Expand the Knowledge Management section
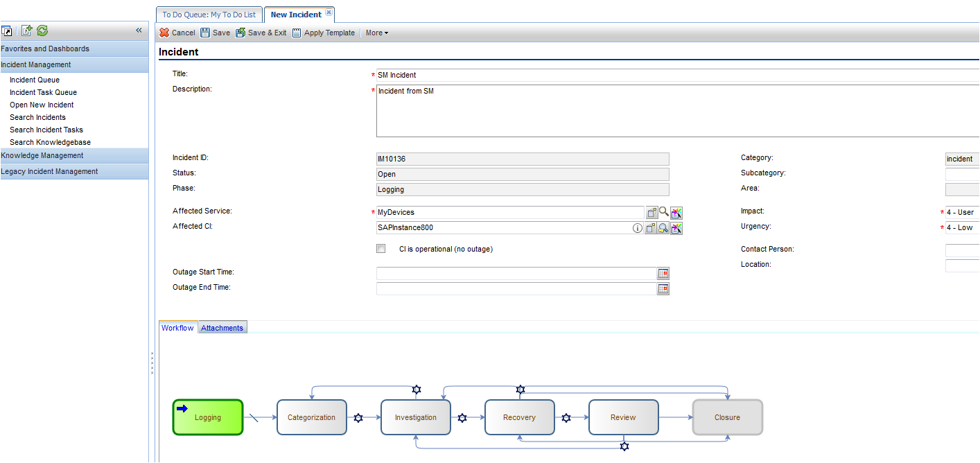The height and width of the screenshot is (463, 980). [42, 156]
